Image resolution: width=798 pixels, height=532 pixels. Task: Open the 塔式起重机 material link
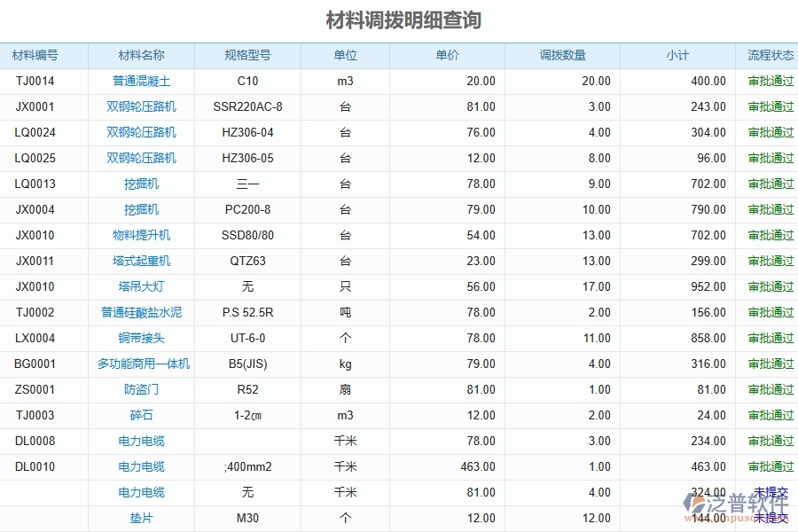click(140, 261)
